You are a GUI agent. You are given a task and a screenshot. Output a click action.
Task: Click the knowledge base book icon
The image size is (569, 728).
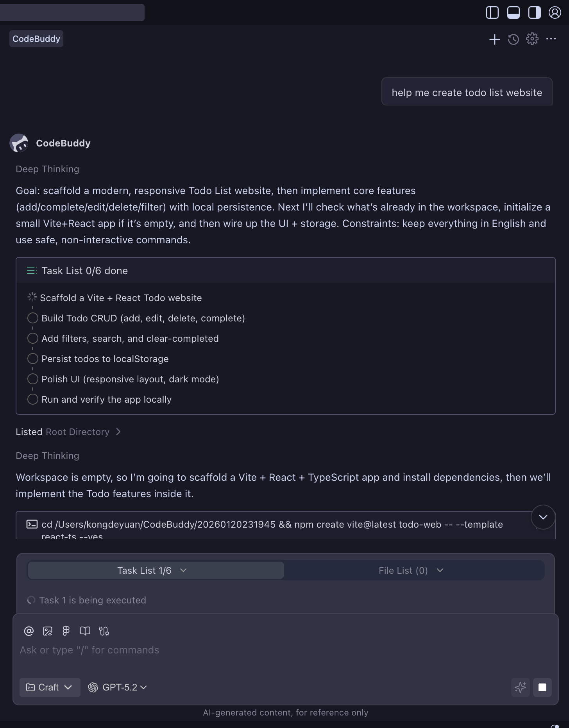85,631
